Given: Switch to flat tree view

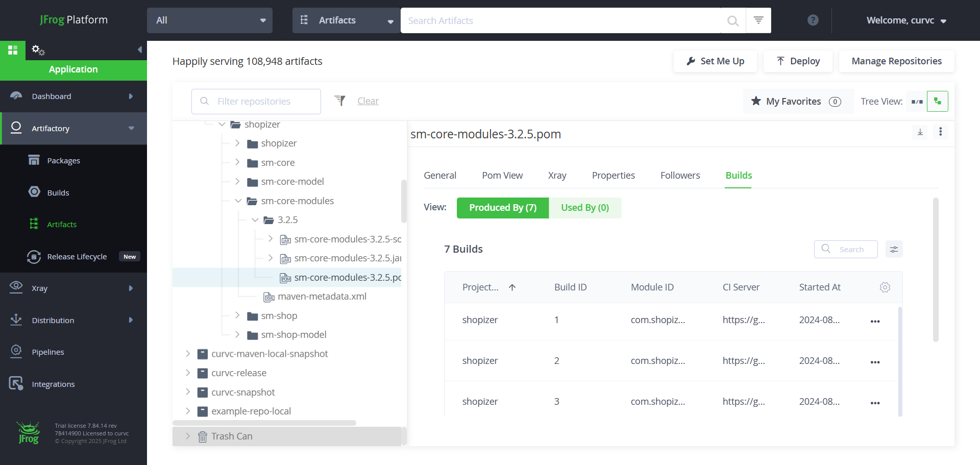Looking at the screenshot, I should coord(917,102).
